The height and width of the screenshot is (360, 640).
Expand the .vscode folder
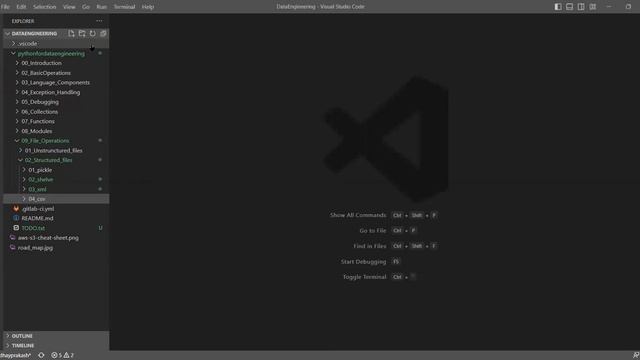click(x=56, y=43)
